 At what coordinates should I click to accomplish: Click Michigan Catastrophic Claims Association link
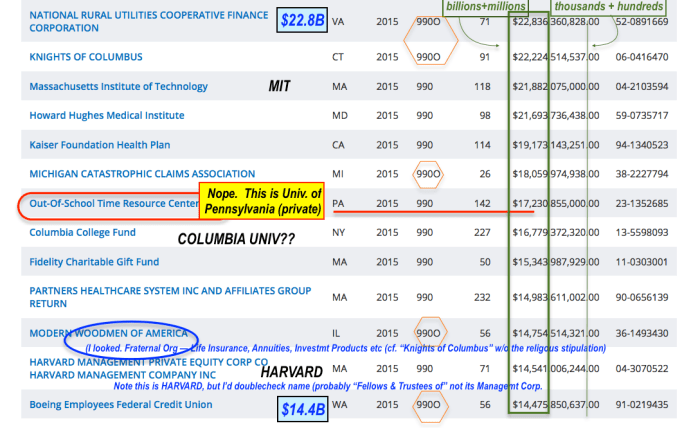tap(142, 174)
